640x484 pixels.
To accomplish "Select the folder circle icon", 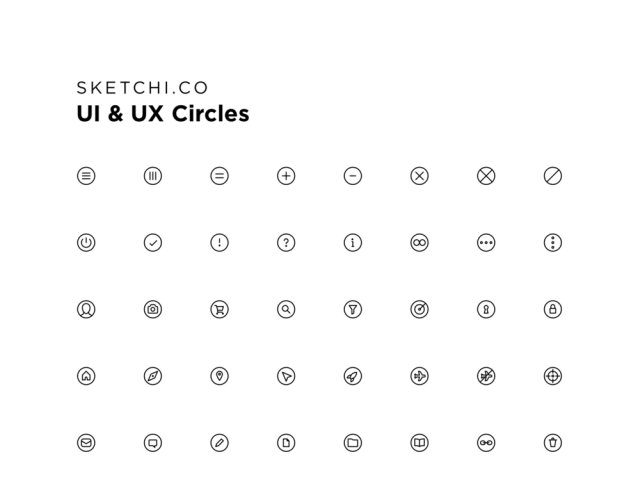I will 353,442.
